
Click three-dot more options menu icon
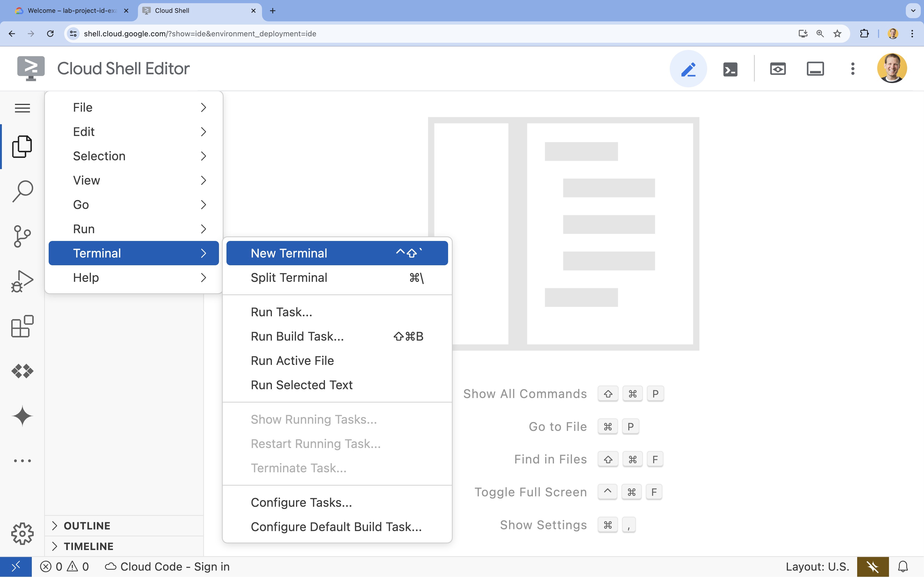(853, 68)
